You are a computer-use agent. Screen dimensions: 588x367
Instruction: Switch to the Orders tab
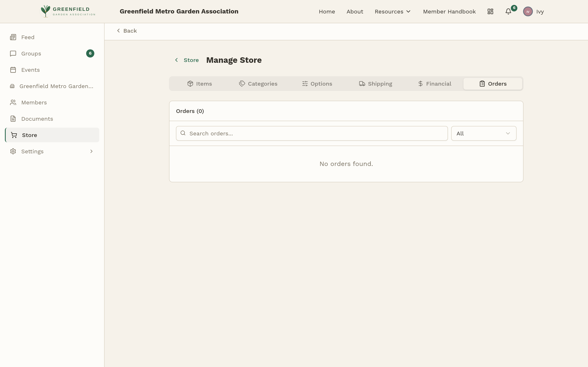[x=493, y=84]
